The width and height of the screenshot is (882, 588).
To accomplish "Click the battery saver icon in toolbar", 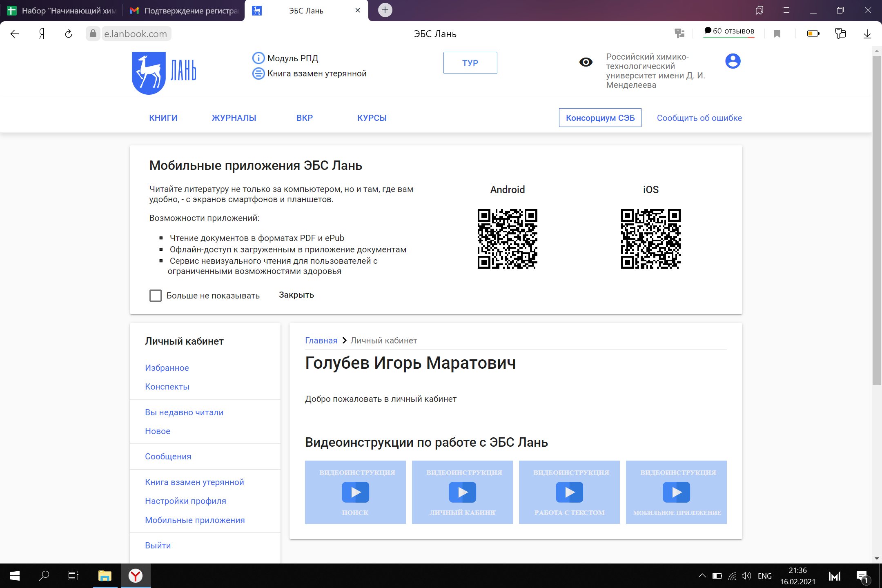I will click(x=813, y=33).
